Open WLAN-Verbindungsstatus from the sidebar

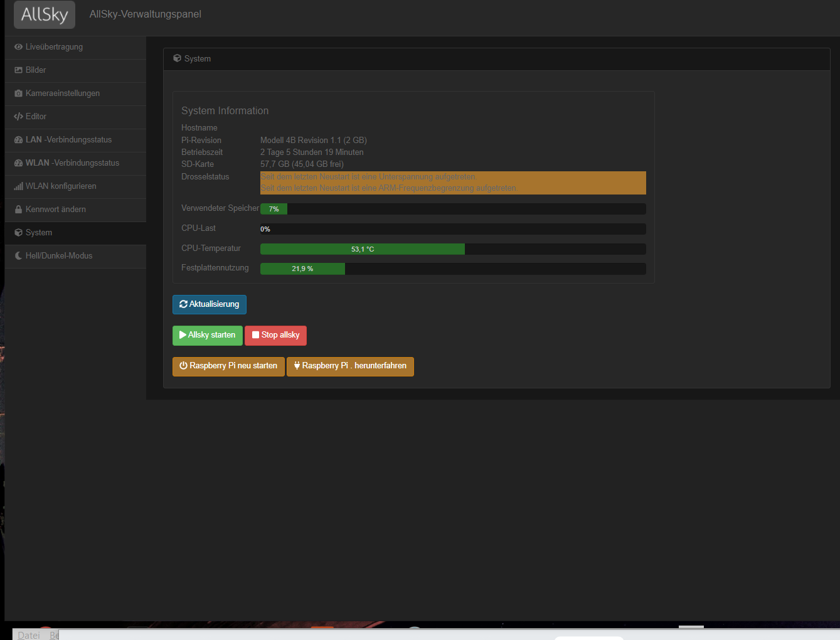click(x=75, y=163)
